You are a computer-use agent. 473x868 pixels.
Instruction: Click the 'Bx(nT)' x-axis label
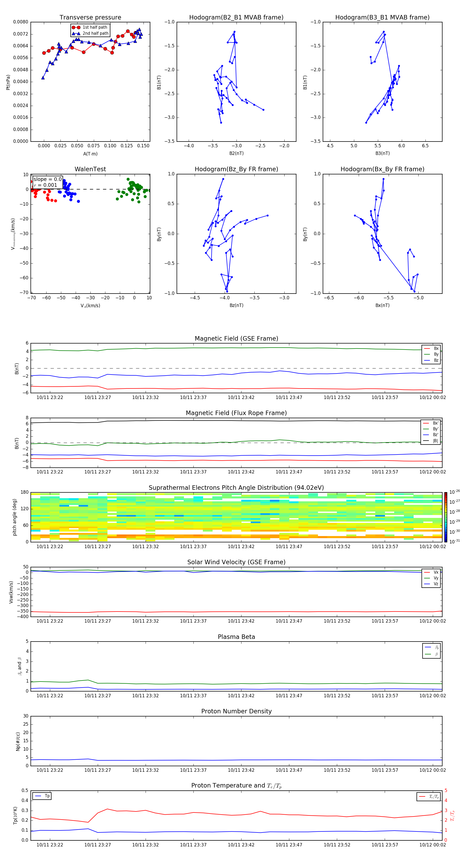pos(382,305)
